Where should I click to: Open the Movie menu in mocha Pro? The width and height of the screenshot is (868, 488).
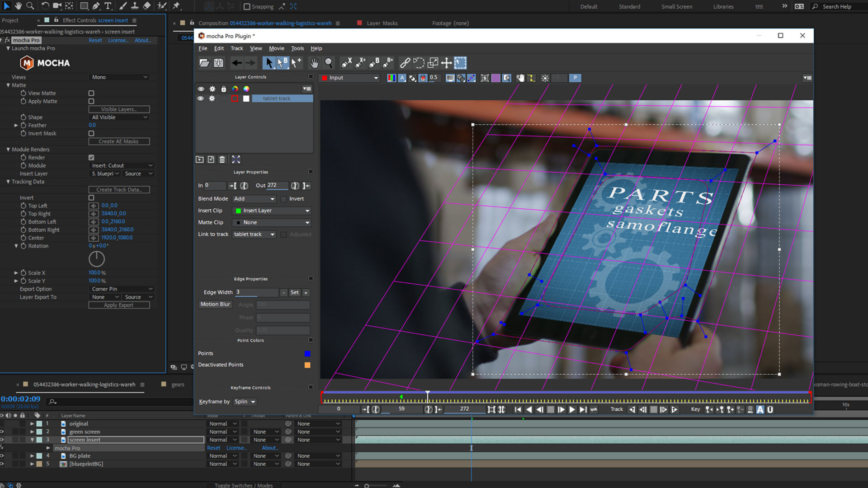point(276,48)
